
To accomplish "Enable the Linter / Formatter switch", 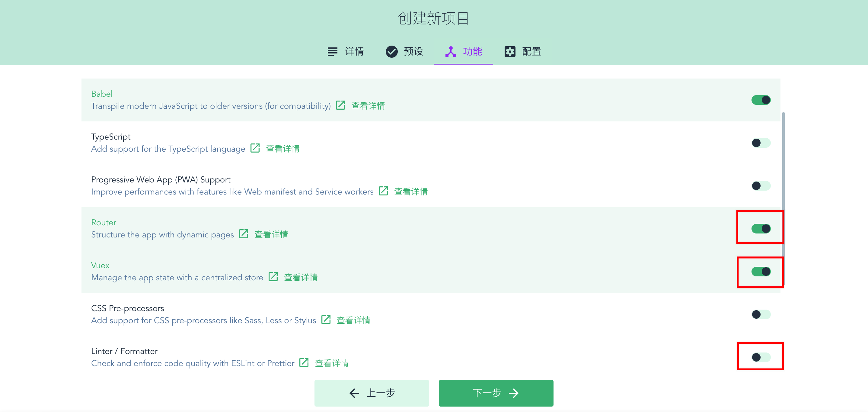I will (761, 357).
